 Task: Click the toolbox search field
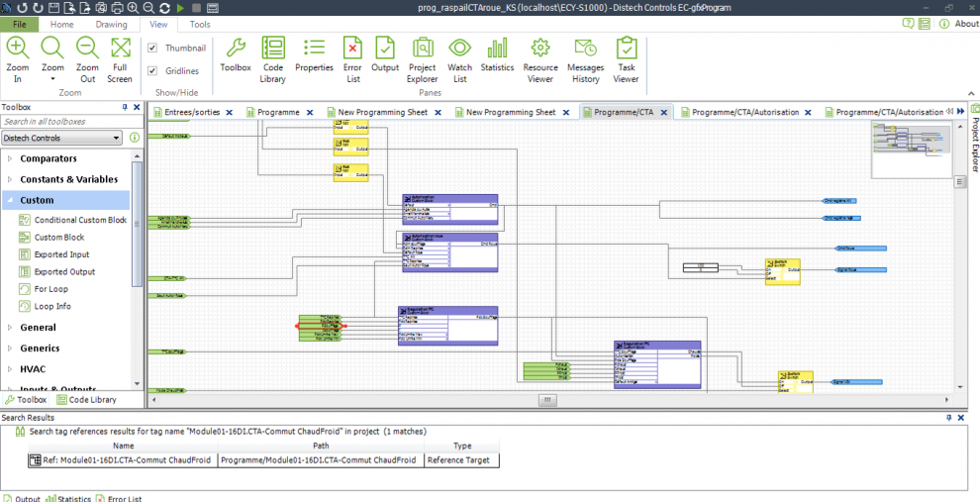tap(70, 121)
